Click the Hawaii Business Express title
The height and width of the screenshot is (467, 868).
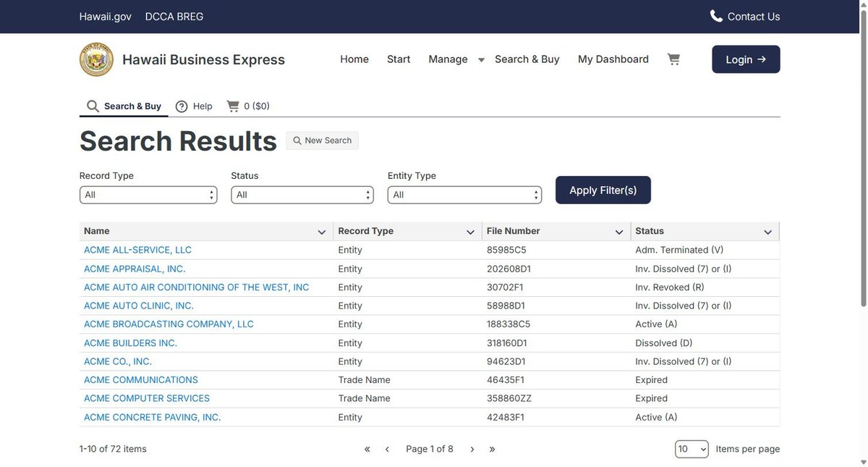pos(204,59)
